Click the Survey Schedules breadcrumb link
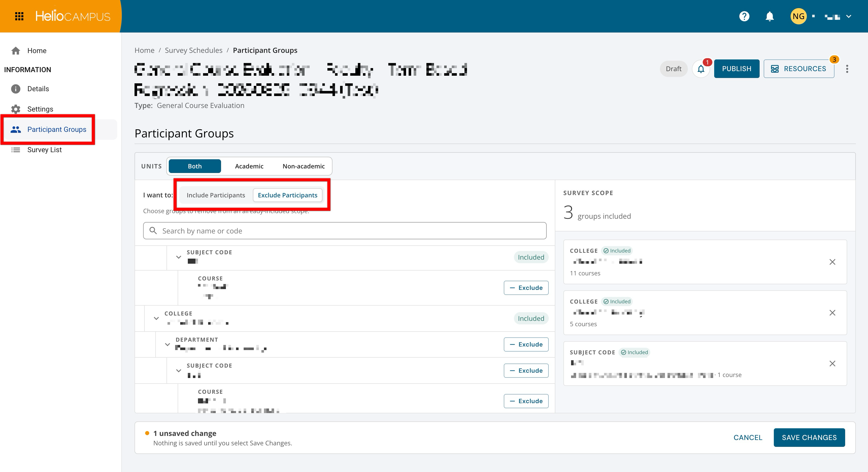This screenshot has height=472, width=868. [x=193, y=50]
